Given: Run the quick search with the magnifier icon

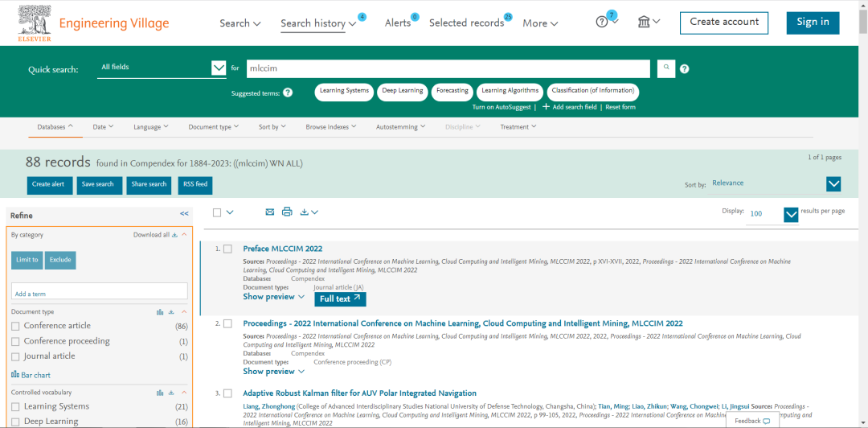Looking at the screenshot, I should 666,68.
